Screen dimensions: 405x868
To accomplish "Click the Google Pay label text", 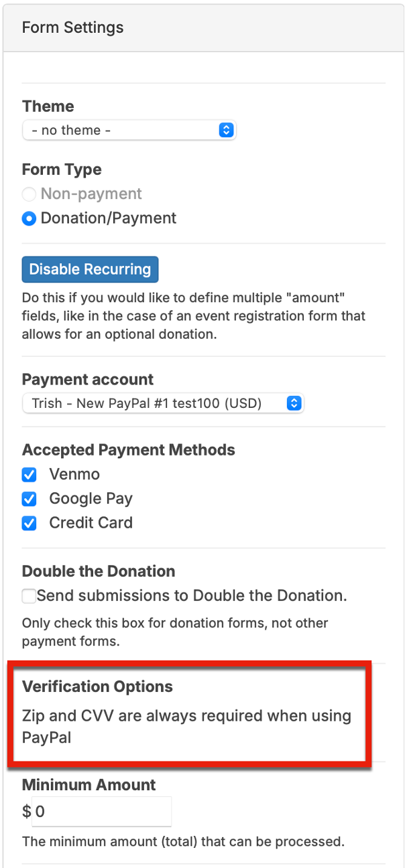I will (91, 499).
